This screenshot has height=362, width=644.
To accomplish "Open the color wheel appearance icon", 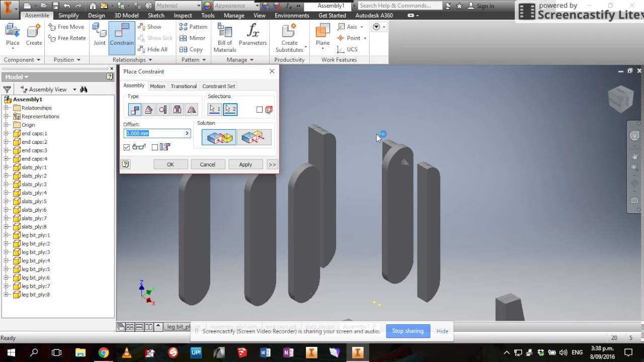I will 207,6.
